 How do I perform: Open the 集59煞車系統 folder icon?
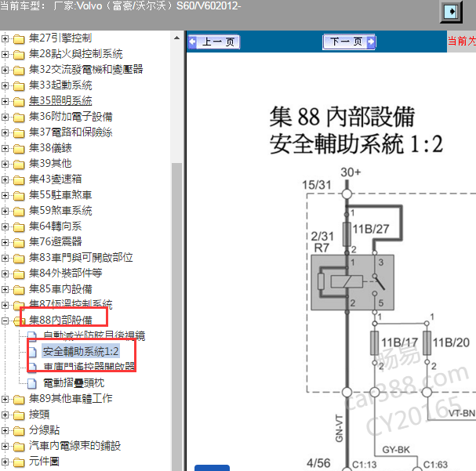click(19, 212)
